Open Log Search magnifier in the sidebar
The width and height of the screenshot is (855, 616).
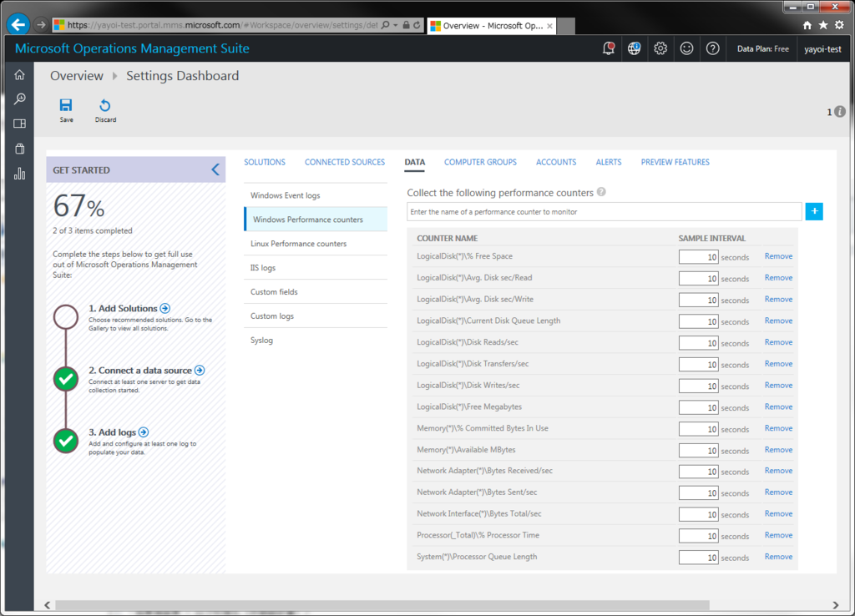coord(20,98)
